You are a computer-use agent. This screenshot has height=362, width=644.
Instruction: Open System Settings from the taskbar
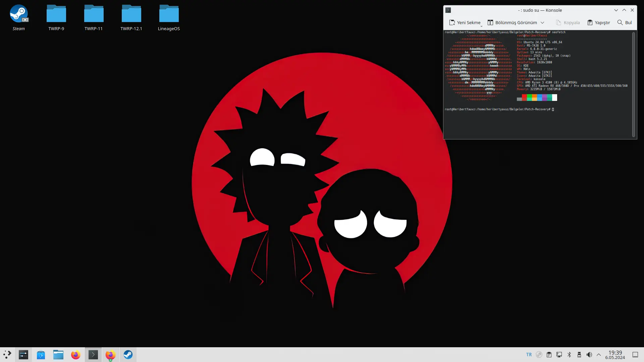(23, 355)
